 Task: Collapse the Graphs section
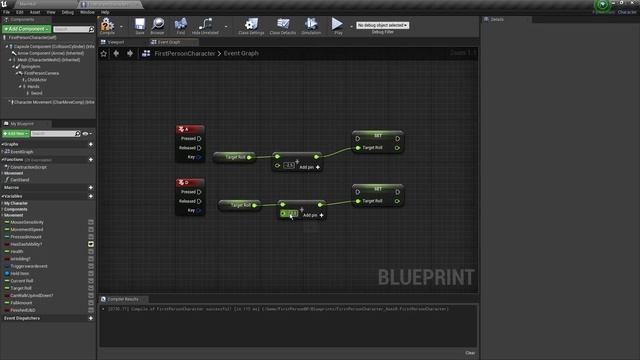pyautogui.click(x=2, y=144)
